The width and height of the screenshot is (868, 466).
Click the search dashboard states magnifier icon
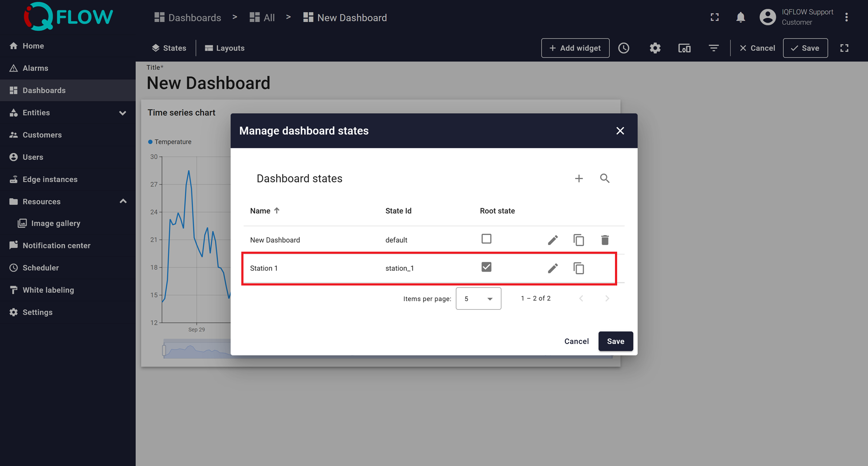tap(605, 178)
